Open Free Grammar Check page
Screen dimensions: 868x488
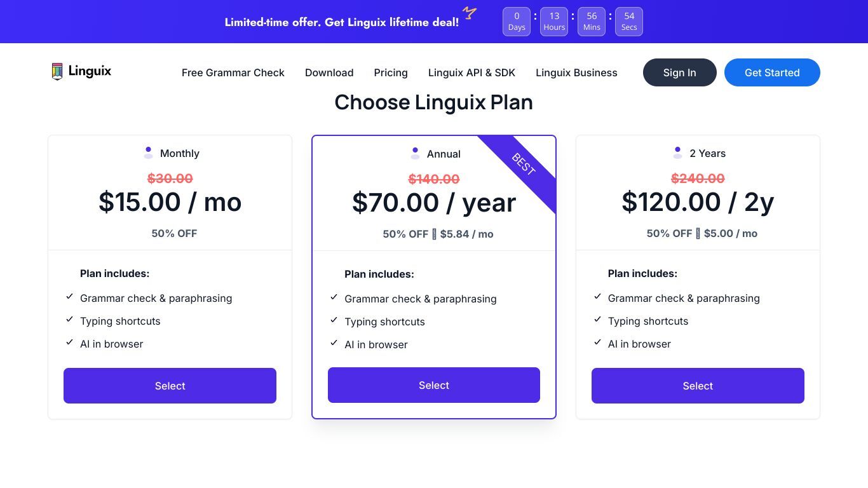pyautogui.click(x=233, y=72)
